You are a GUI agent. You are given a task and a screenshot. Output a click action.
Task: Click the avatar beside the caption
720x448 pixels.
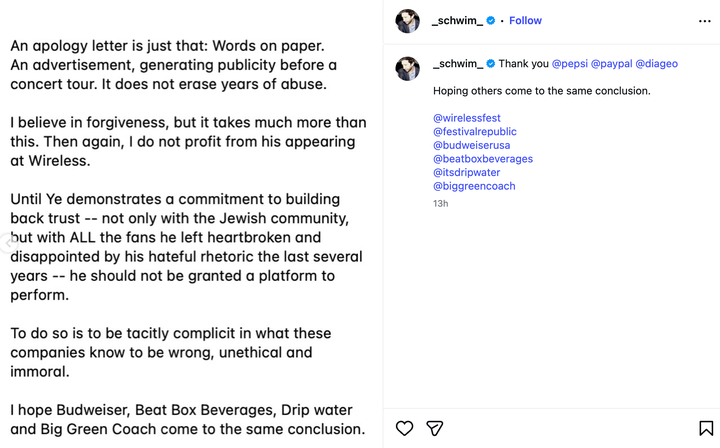tap(407, 68)
